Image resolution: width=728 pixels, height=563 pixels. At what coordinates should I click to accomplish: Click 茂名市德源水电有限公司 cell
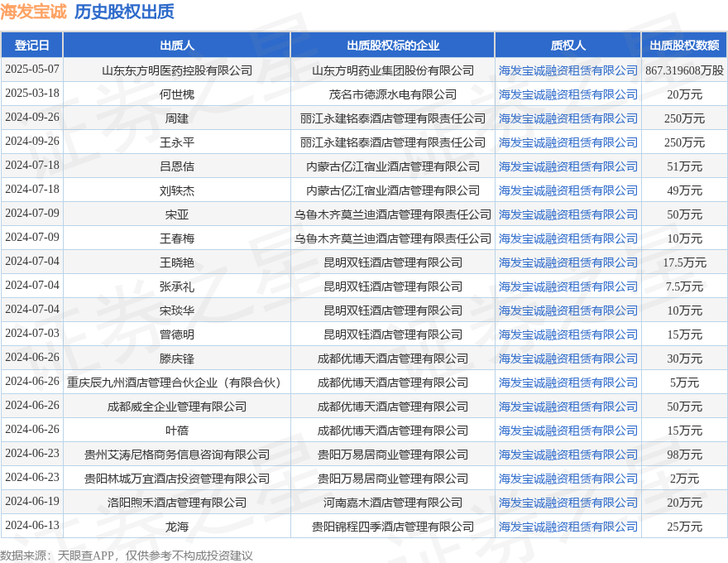[x=393, y=94]
